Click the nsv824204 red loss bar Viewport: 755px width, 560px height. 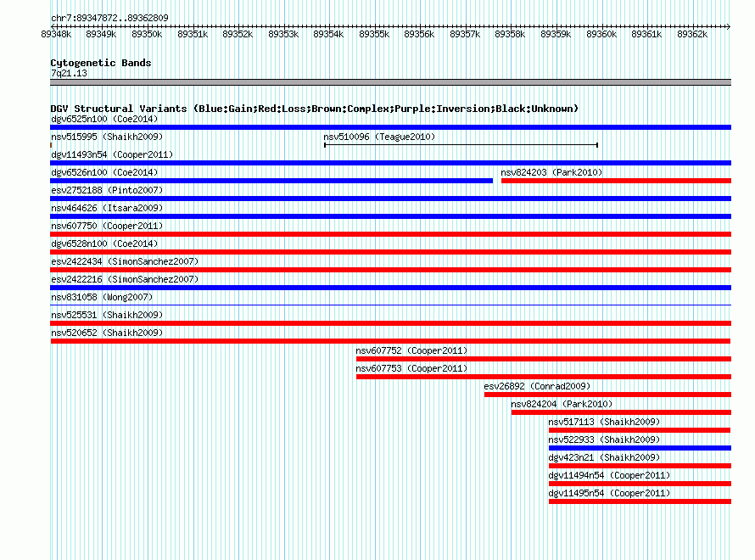click(x=621, y=412)
